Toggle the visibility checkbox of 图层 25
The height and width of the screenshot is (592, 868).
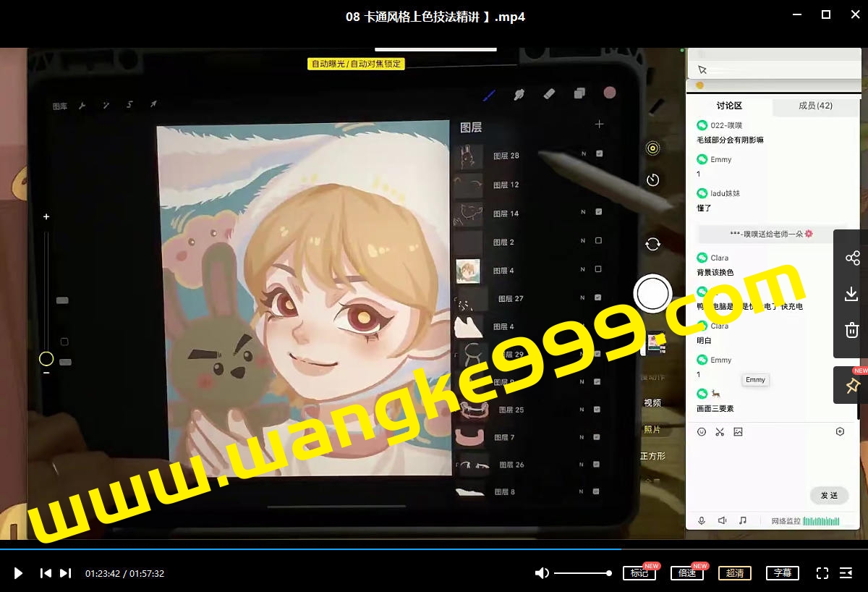tap(597, 409)
